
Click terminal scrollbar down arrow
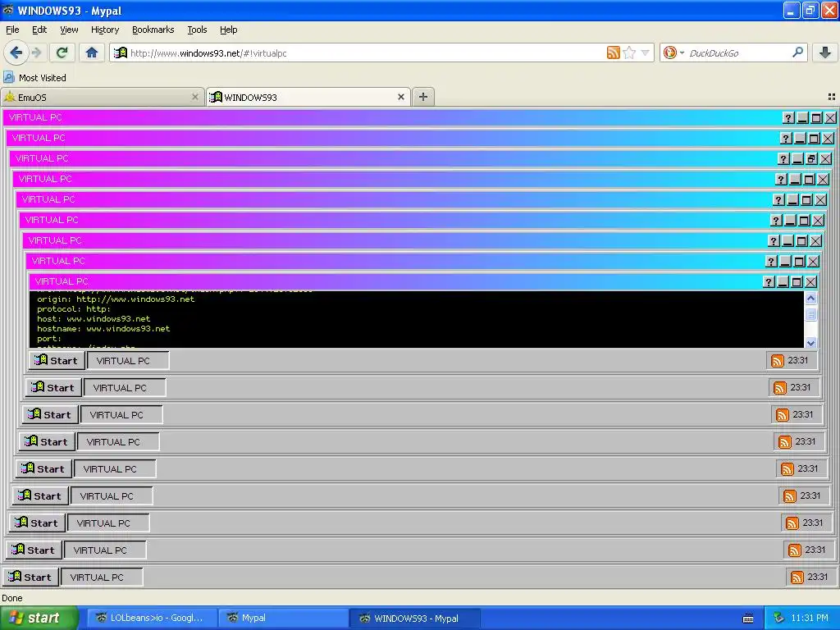click(x=810, y=343)
